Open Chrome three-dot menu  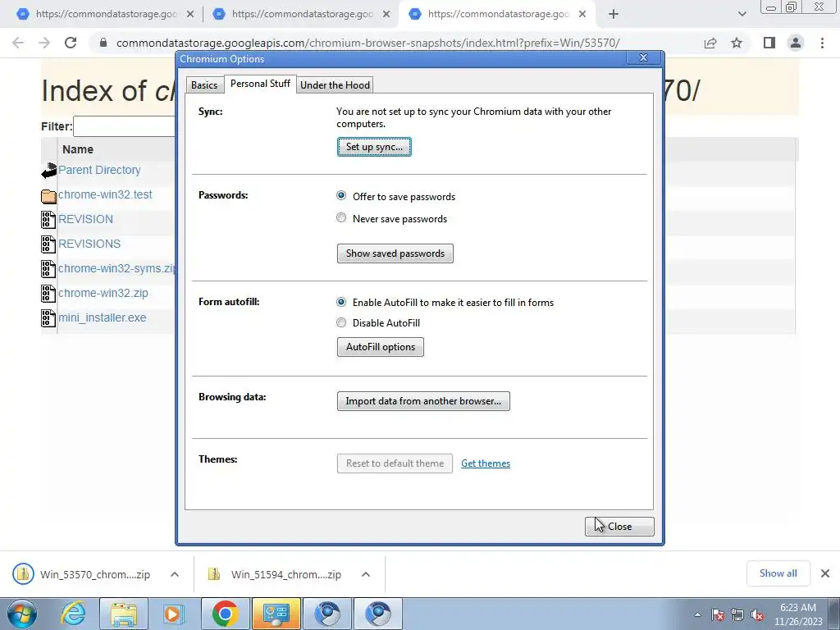(822, 43)
